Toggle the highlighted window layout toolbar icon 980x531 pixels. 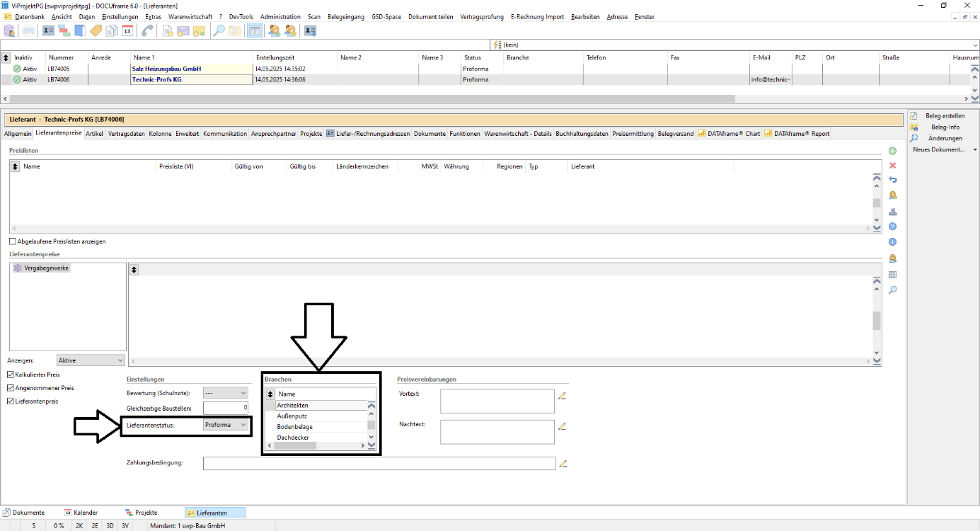tap(255, 30)
